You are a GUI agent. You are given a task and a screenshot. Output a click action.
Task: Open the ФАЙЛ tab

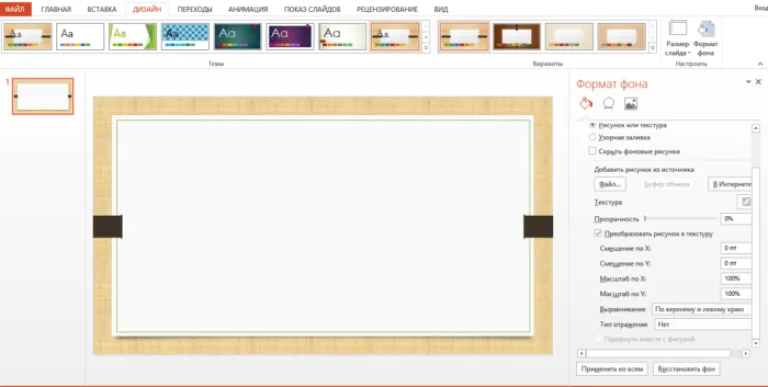(x=15, y=9)
